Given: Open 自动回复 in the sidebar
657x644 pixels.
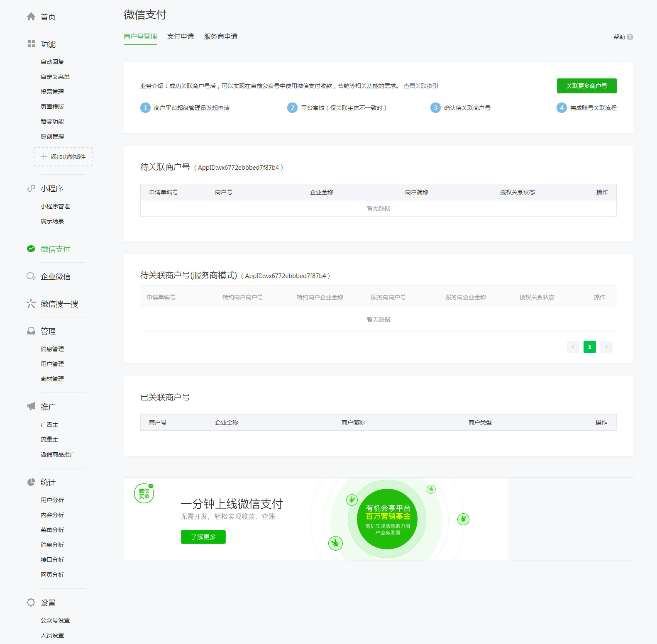Looking at the screenshot, I should pos(52,62).
